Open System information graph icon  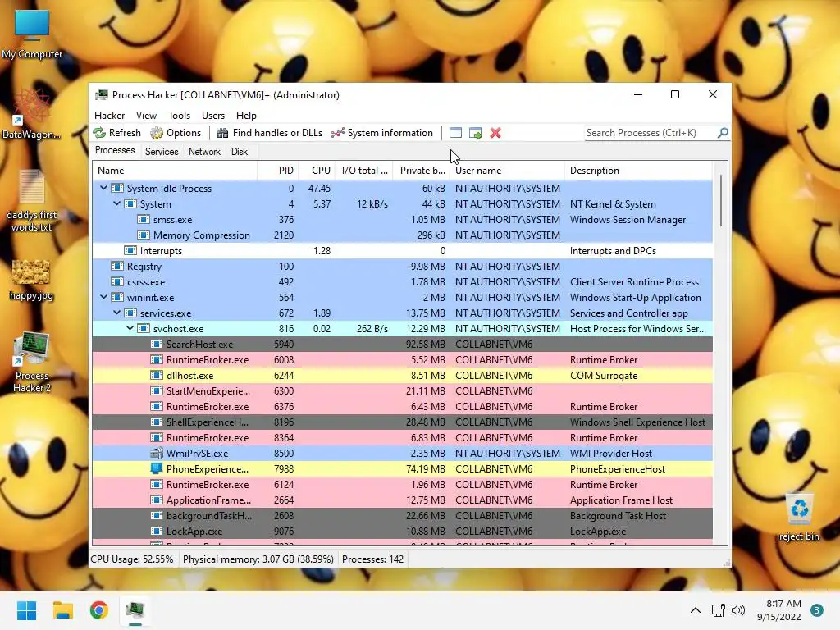[337, 133]
